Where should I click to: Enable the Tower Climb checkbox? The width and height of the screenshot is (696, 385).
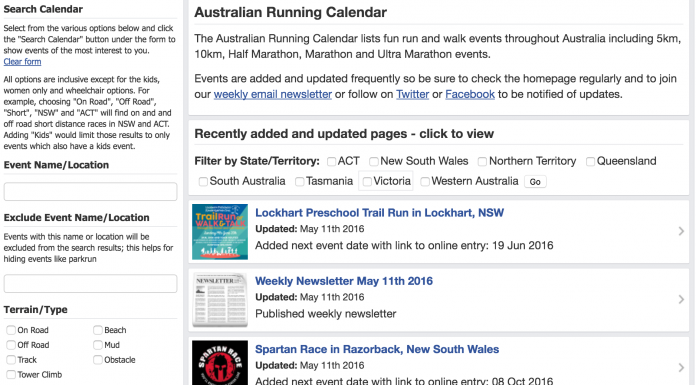pos(11,375)
